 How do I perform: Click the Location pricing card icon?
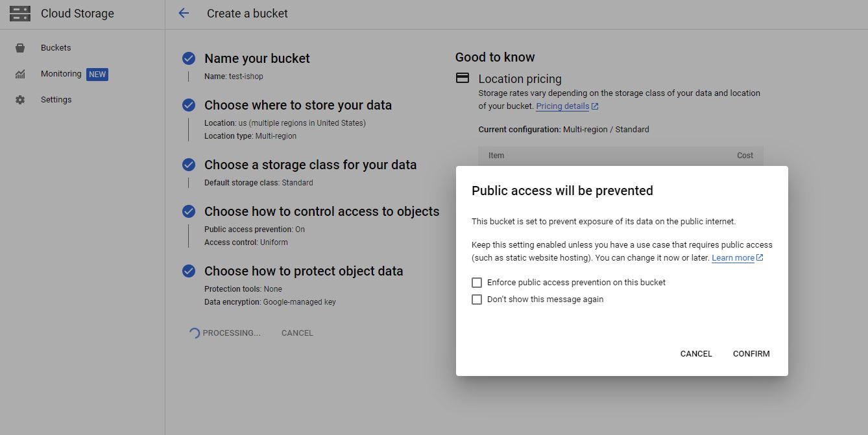pyautogui.click(x=463, y=78)
